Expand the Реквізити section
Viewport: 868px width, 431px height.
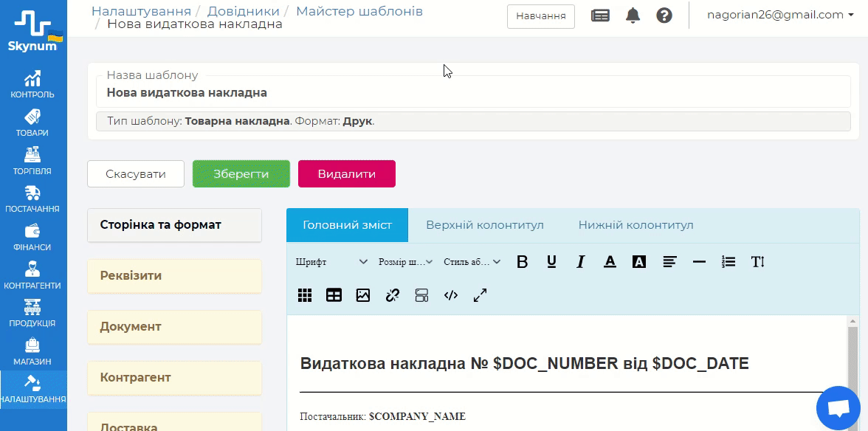pyautogui.click(x=174, y=275)
